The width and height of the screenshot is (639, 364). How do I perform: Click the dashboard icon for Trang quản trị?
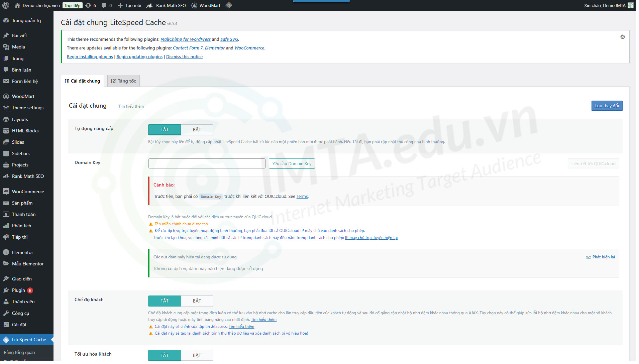point(6,20)
